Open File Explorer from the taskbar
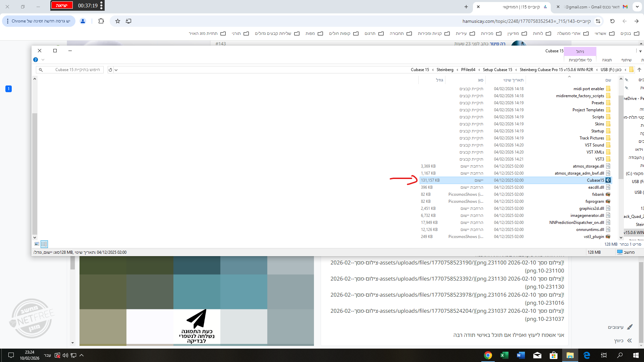The height and width of the screenshot is (362, 644). tap(570, 355)
